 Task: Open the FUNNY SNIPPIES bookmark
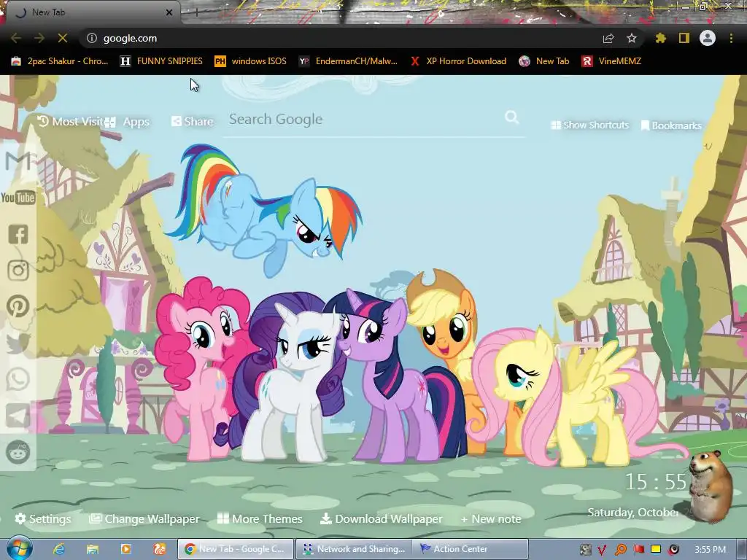point(161,61)
